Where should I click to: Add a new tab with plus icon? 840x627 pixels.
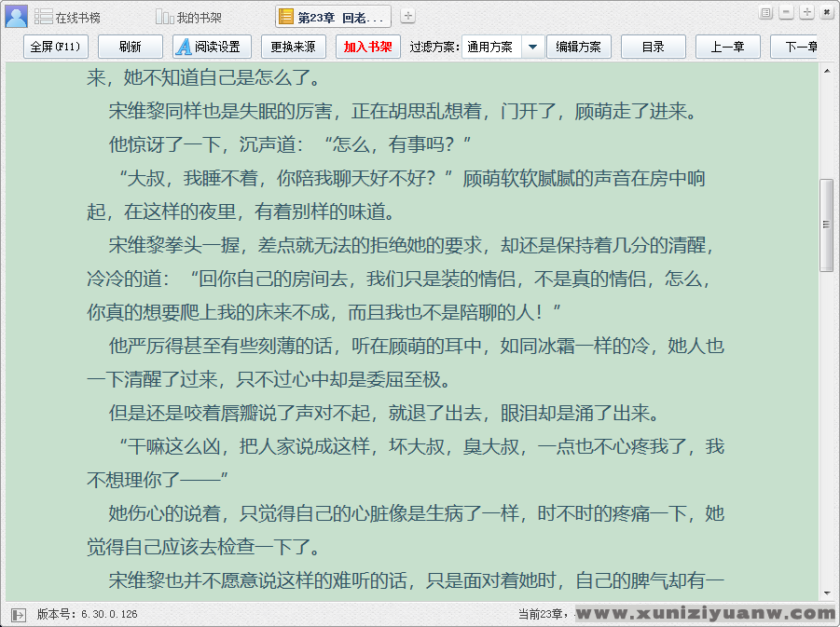(x=407, y=17)
